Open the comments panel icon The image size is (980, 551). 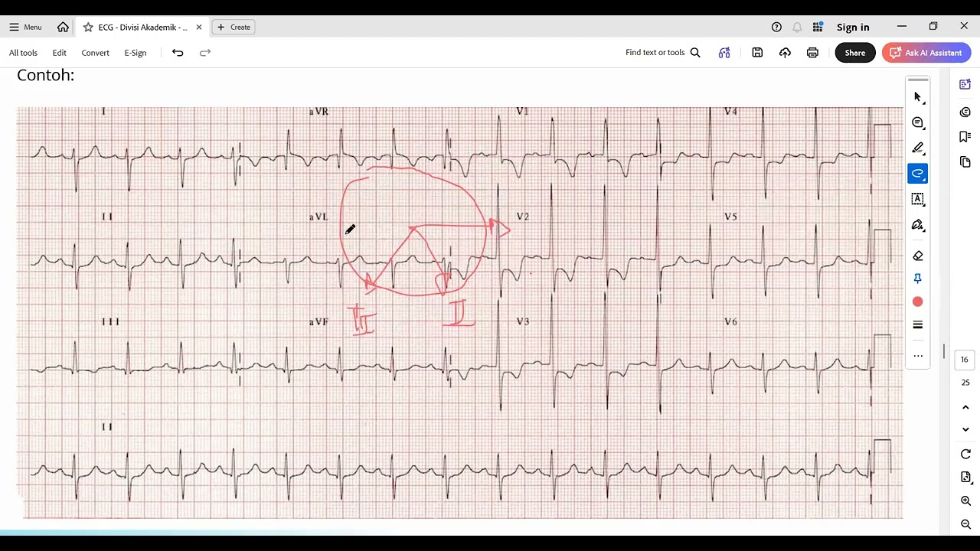click(965, 112)
